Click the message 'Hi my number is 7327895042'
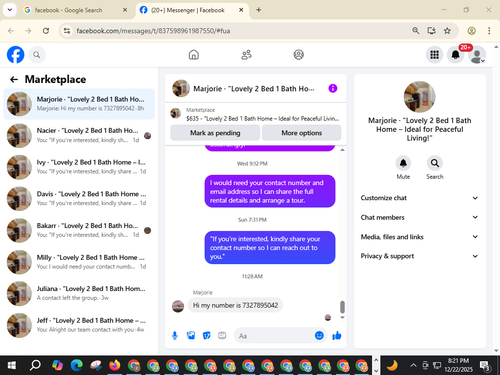Screen dimensions: 500x375 235,305
